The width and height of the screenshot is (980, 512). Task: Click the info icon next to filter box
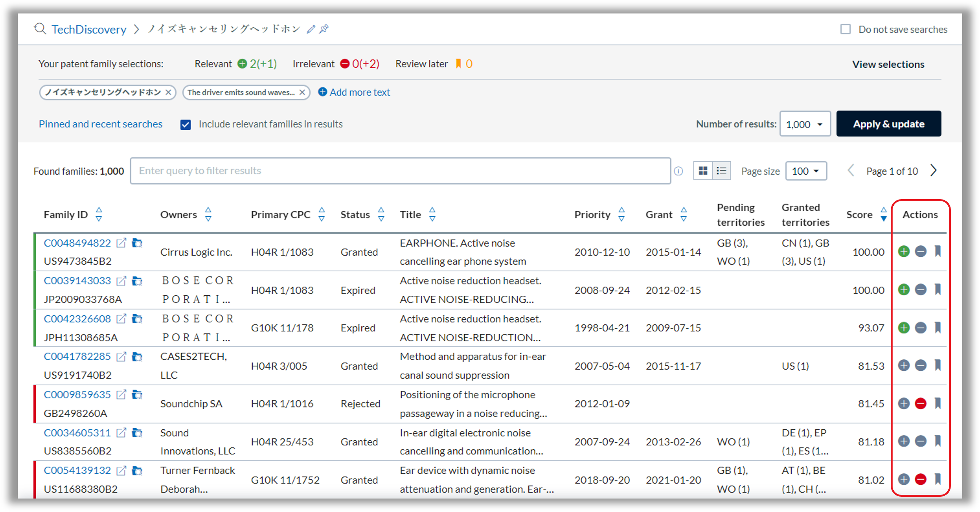[678, 171]
